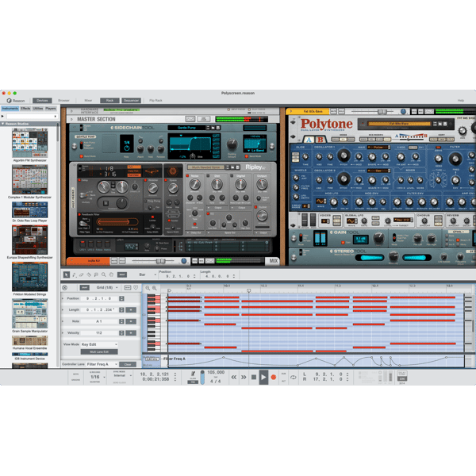Open the Sync Mode Internal dropdown
This screenshot has height=476, width=476.
click(122, 375)
